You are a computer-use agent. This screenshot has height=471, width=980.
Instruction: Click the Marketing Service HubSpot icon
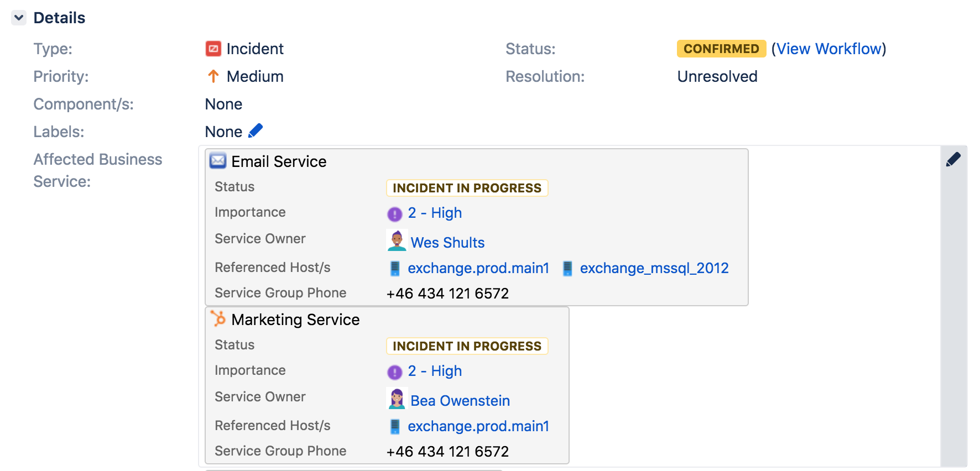(x=218, y=319)
